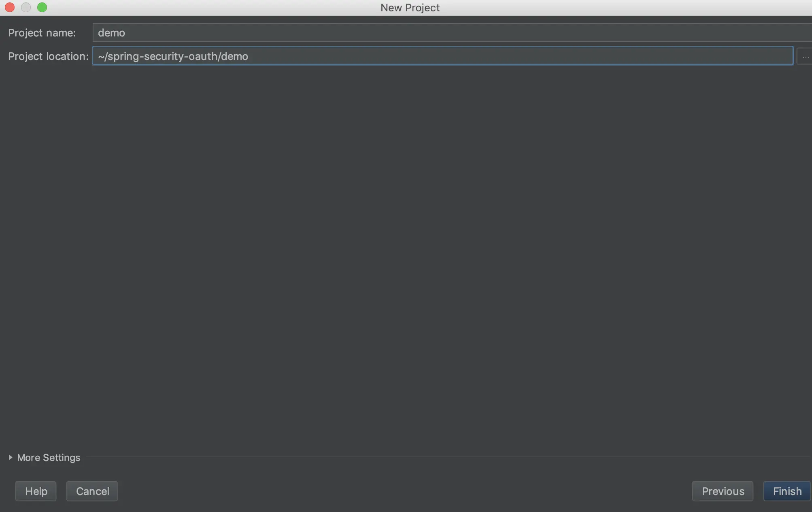Screen dimensions: 812x512
Task: Click the "~/spring-security-oauth/demo" path text
Action: pos(173,56)
